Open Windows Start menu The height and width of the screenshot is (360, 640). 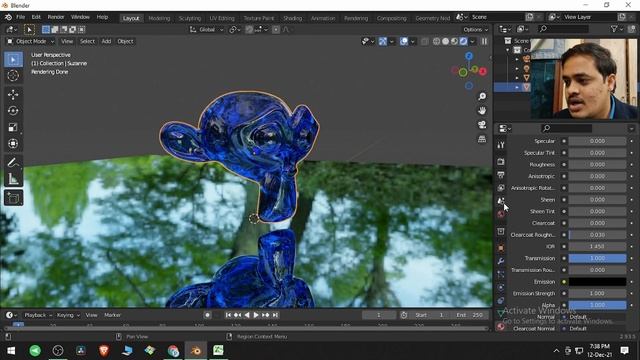pos(11,351)
